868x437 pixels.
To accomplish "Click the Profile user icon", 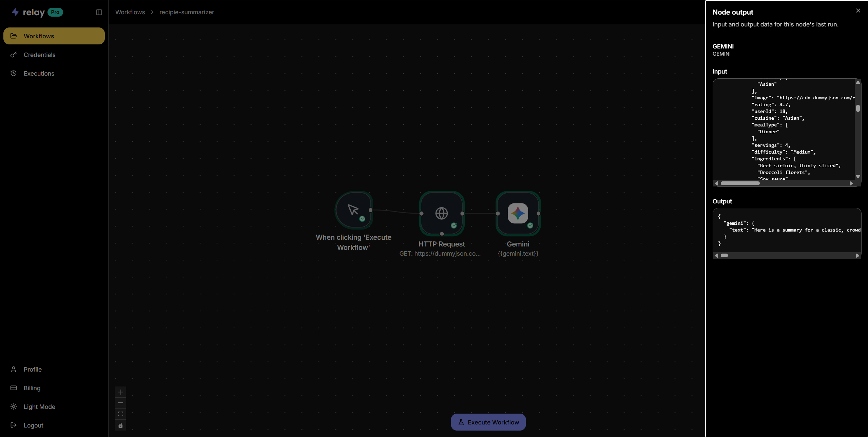I will [14, 369].
